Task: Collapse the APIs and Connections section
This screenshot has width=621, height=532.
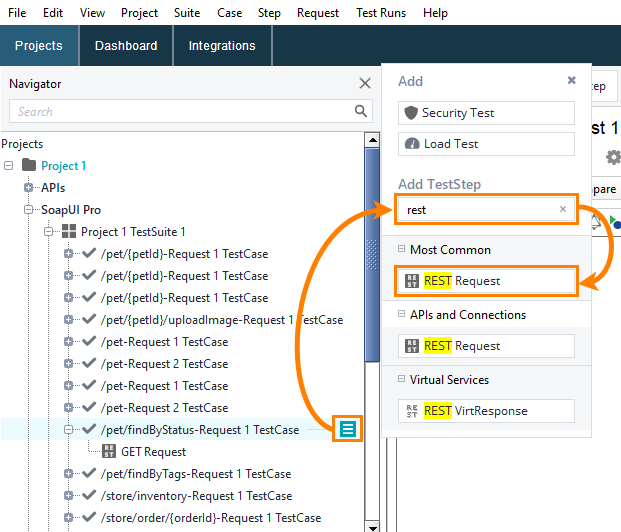Action: coord(401,314)
